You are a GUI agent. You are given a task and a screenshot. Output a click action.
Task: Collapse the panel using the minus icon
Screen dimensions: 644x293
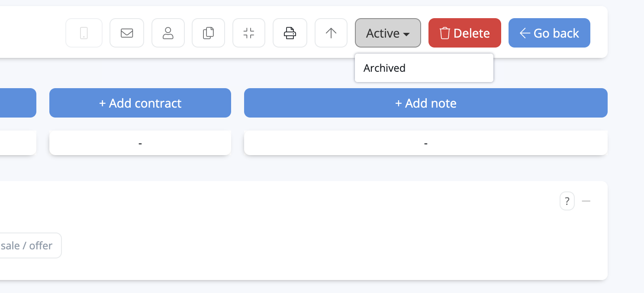(586, 201)
